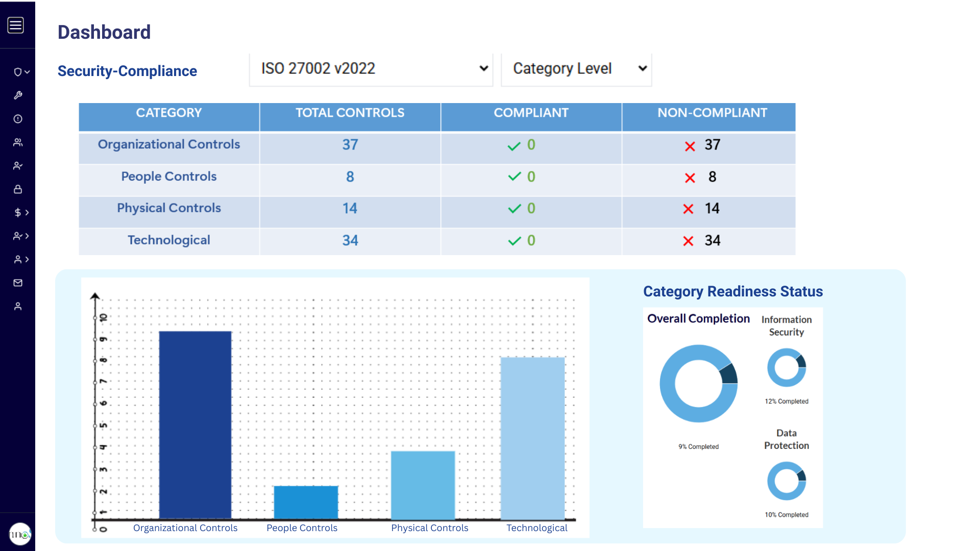Click the round logo avatar at bottom
The image size is (980, 551).
point(20,534)
